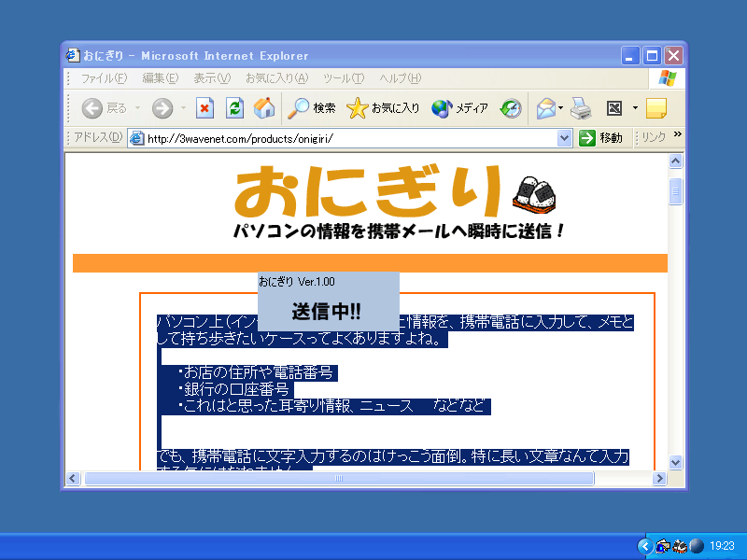This screenshot has width=747, height=560.
Task: Go to the Home page icon
Action: 264,108
